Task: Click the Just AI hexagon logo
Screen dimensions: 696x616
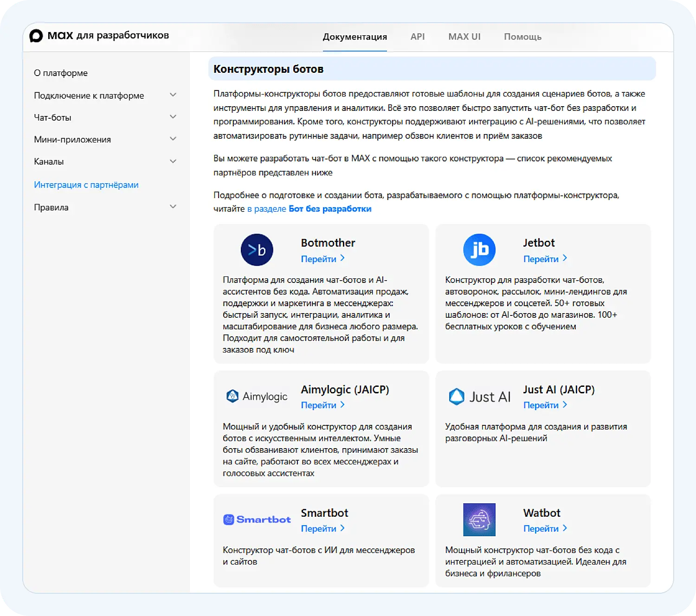Action: 457,397
